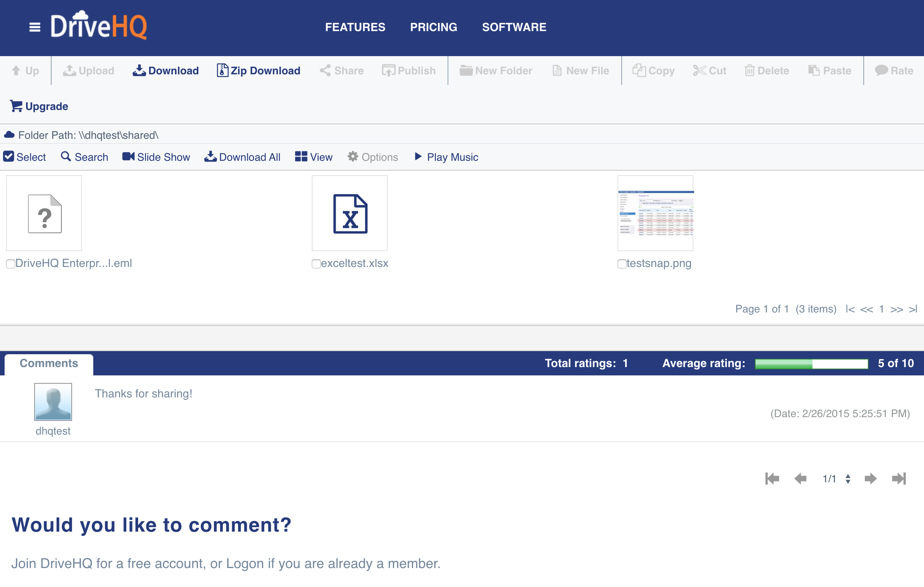The height and width of the screenshot is (587, 924).
Task: Toggle the Select all checkbox
Action: click(x=8, y=157)
